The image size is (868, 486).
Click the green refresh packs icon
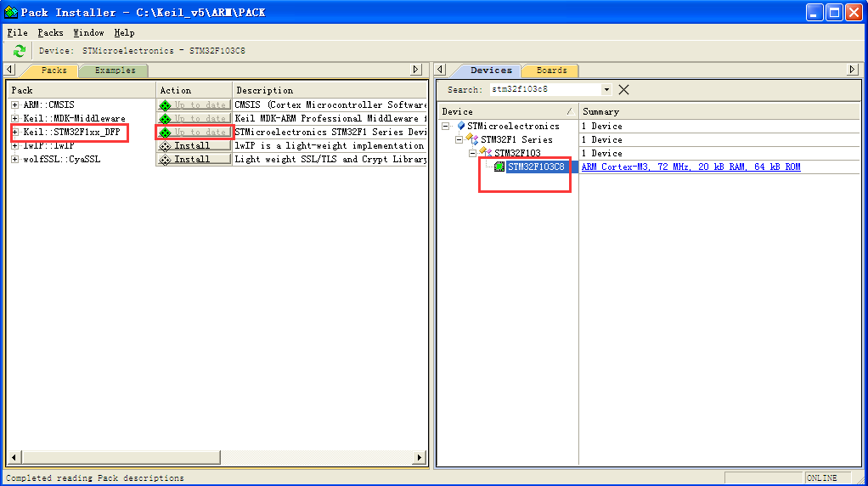click(20, 51)
